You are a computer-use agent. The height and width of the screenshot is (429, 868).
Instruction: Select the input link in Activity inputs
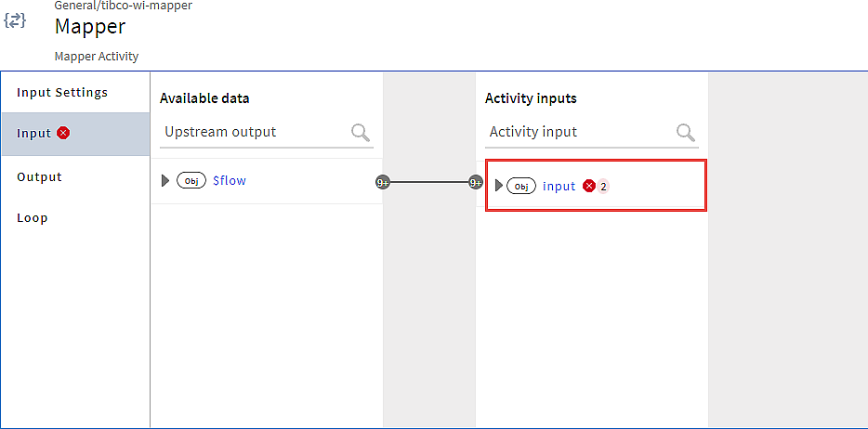559,187
